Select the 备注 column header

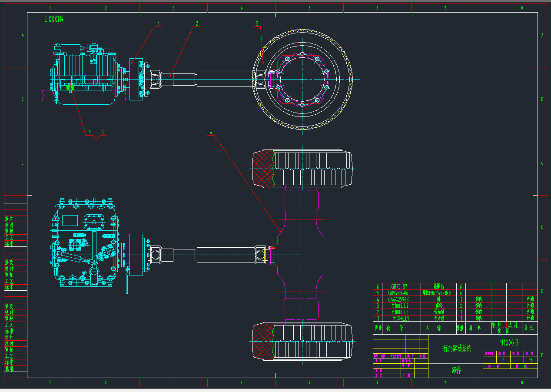coord(528,328)
